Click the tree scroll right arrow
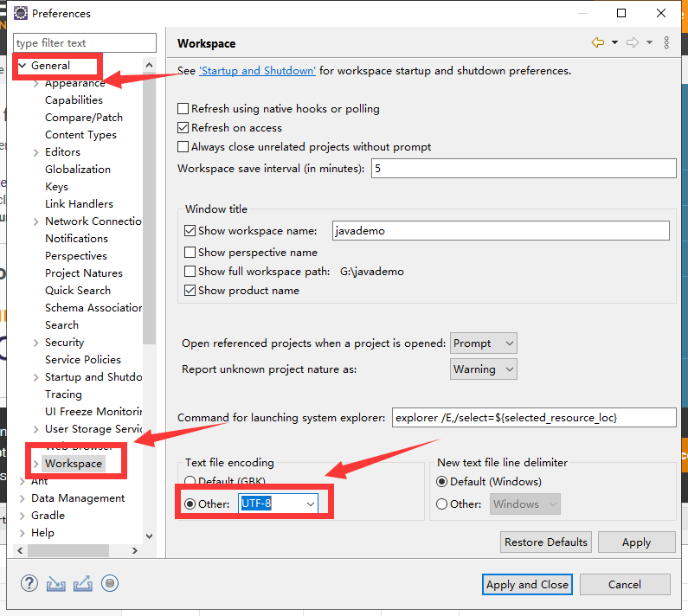 tap(135, 550)
